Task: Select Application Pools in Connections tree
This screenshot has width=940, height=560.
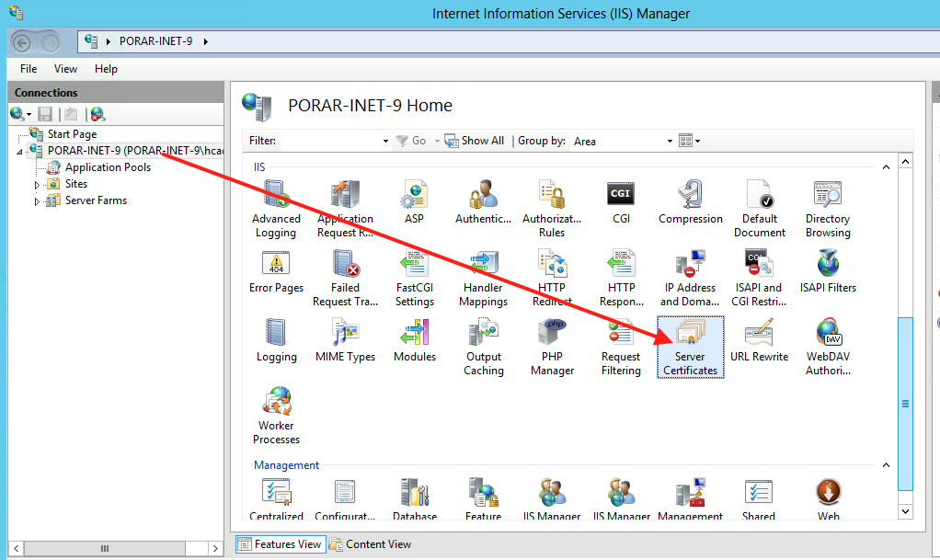Action: [107, 167]
